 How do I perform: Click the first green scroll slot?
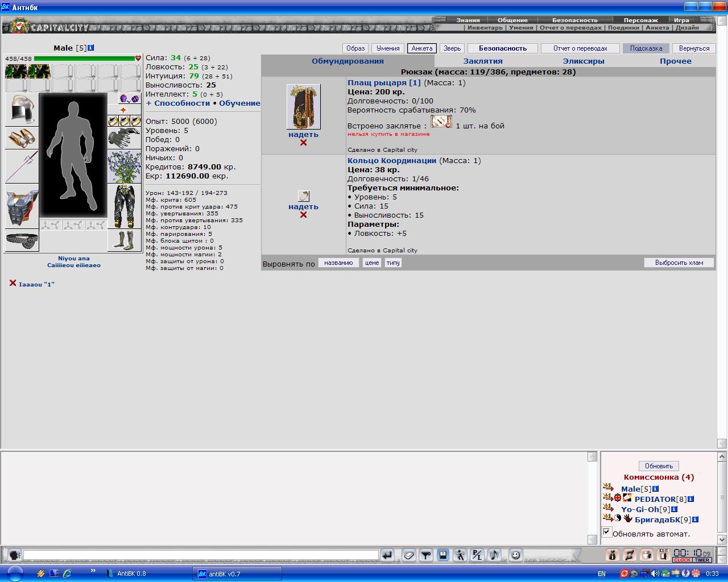tap(16, 71)
